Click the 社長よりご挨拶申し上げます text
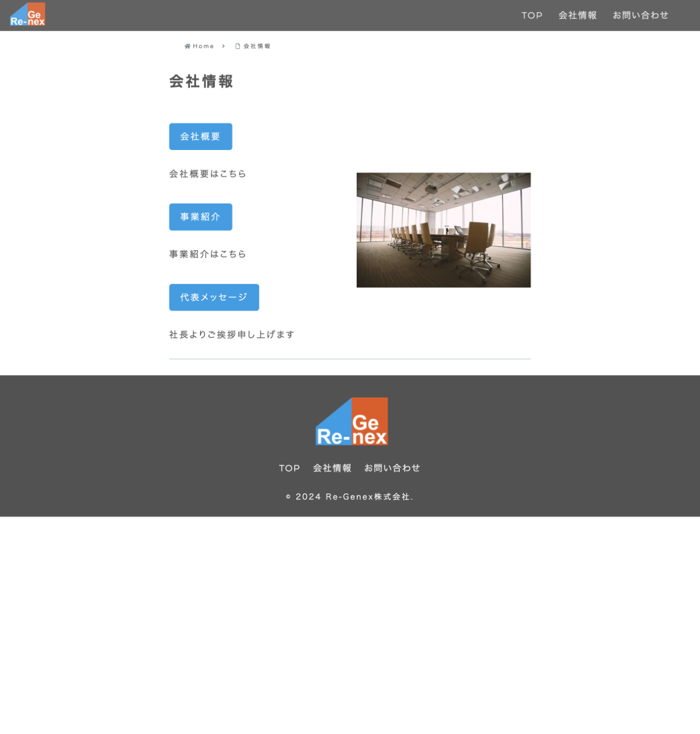This screenshot has width=700, height=734. click(x=232, y=335)
